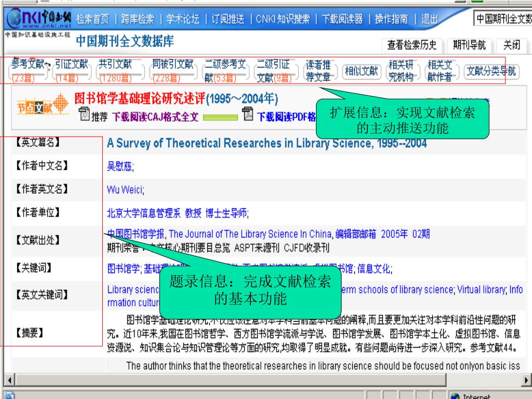Click horizontal scrollbar left arrow
The image size is (532, 399).
pos(9,380)
